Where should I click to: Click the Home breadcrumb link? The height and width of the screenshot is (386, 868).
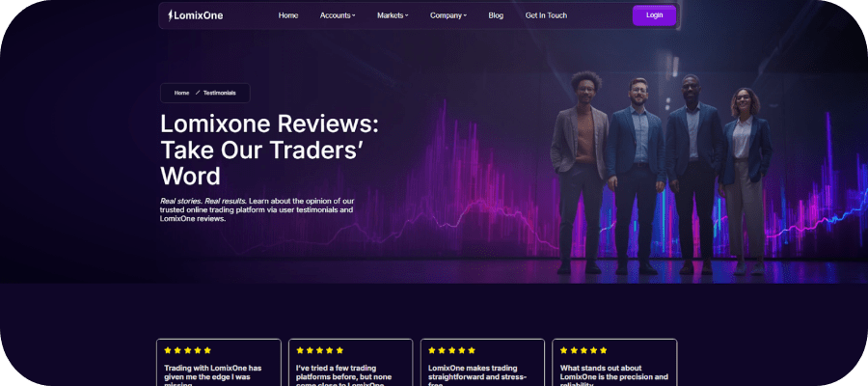(181, 93)
